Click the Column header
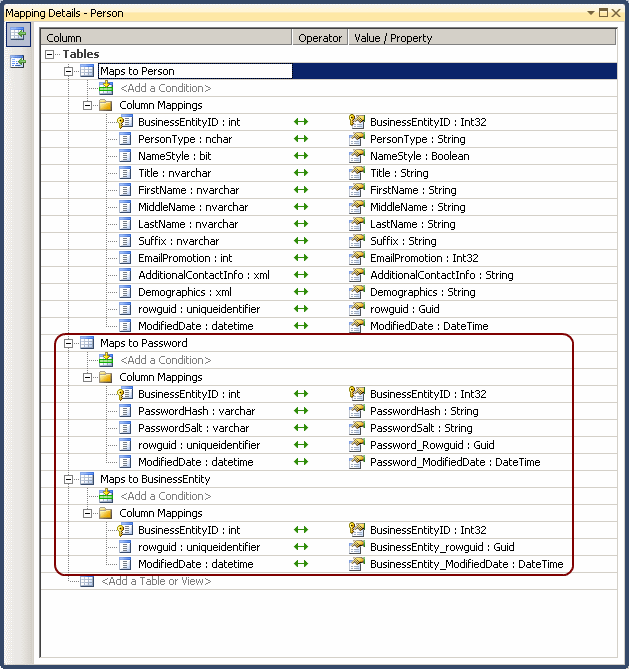The height and width of the screenshot is (669, 629). pyautogui.click(x=166, y=38)
